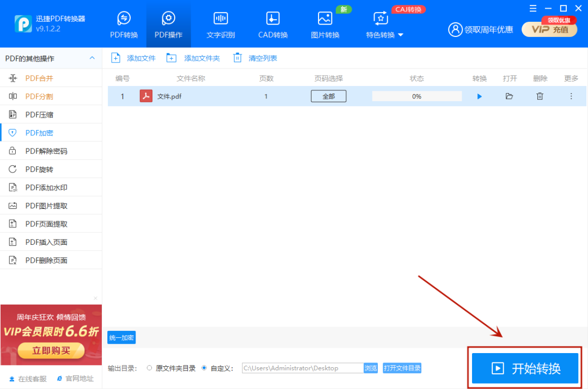Select the 自定义 radio button
The height and width of the screenshot is (389, 588).
204,368
